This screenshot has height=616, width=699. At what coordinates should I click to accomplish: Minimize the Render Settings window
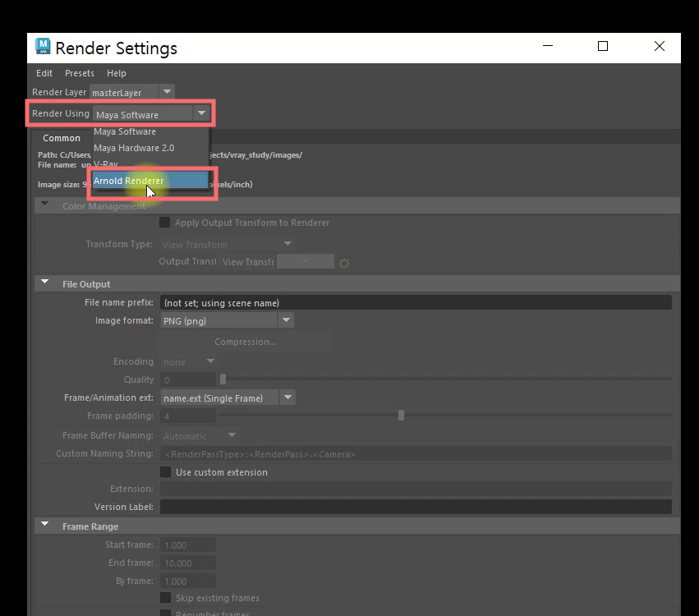pos(548,46)
